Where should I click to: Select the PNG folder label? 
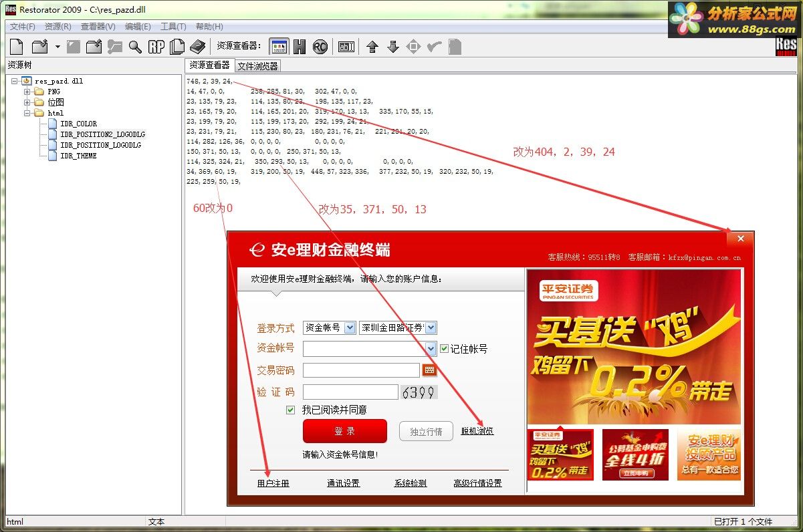click(x=53, y=92)
